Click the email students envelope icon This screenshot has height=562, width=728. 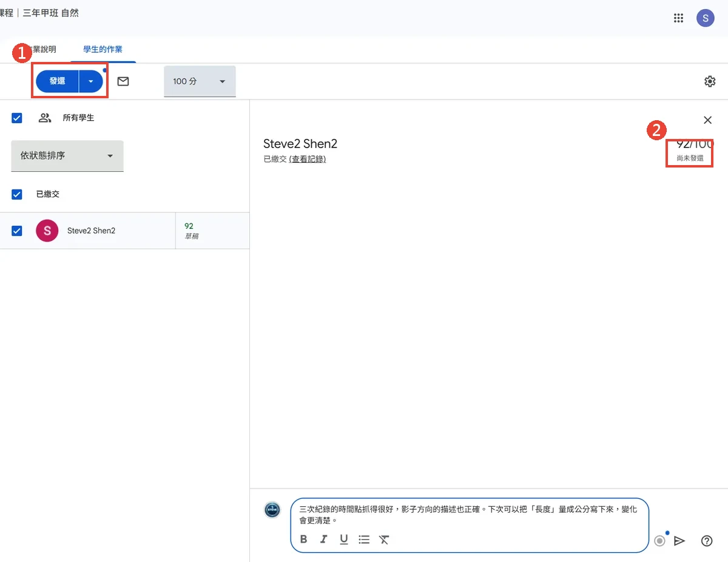[x=123, y=81]
